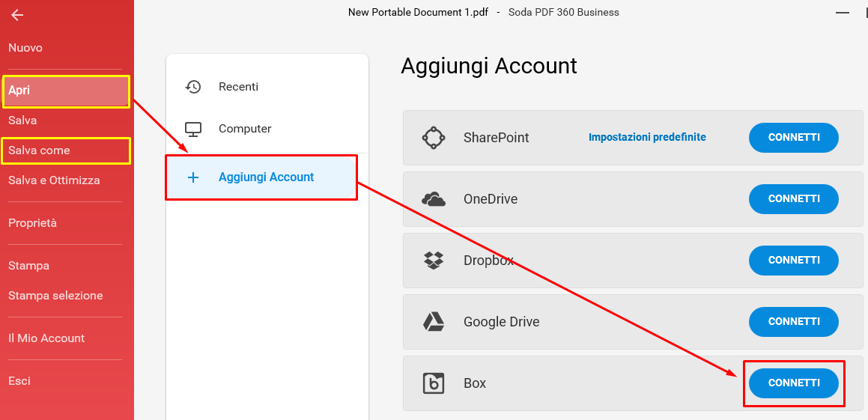Click the OneDrive service label
This screenshot has width=868, height=420.
pyautogui.click(x=491, y=199)
